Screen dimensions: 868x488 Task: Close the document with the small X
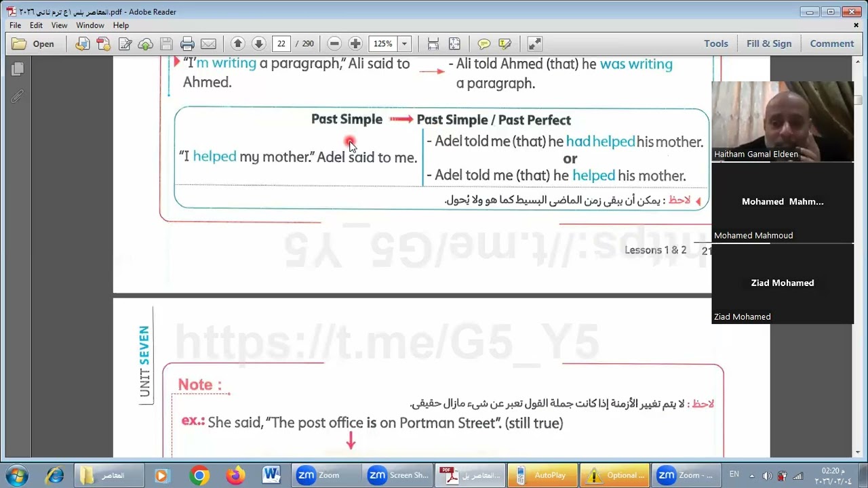856,25
